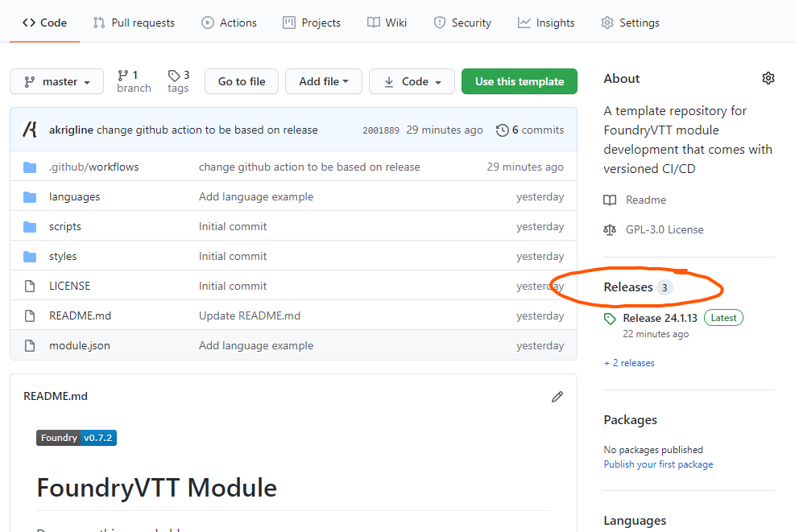Open .github/workflows commit message link
Viewport: 795px width, 532px height.
[309, 167]
